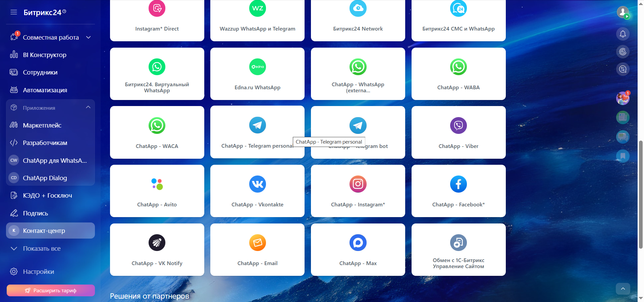644x302 pixels.
Task: Click the page vertical scrollbar thumb
Action: (x=641, y=195)
